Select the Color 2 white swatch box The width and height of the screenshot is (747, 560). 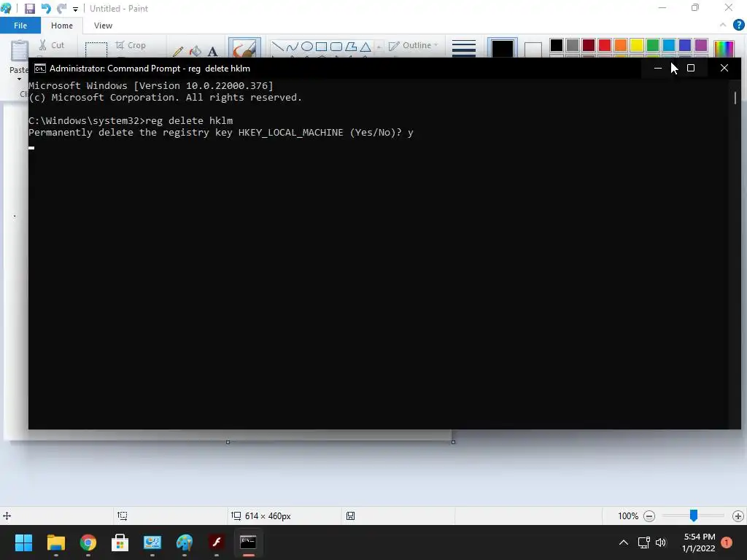click(533, 50)
